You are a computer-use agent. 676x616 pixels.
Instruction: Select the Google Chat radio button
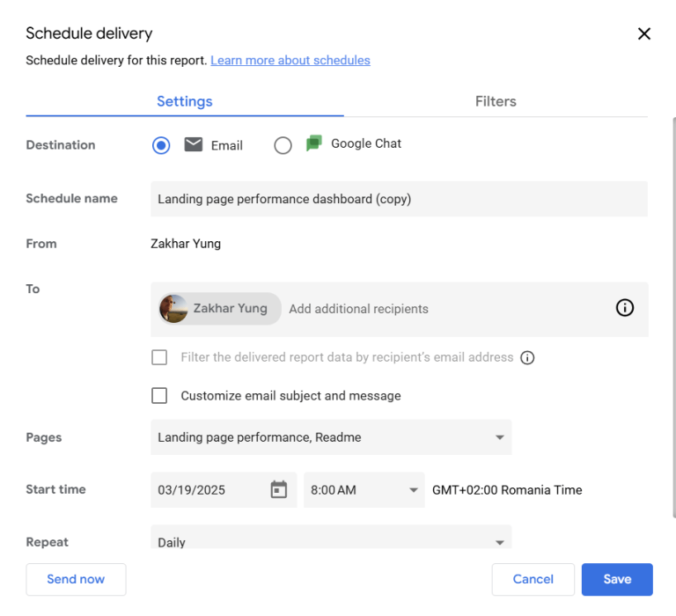pos(283,146)
